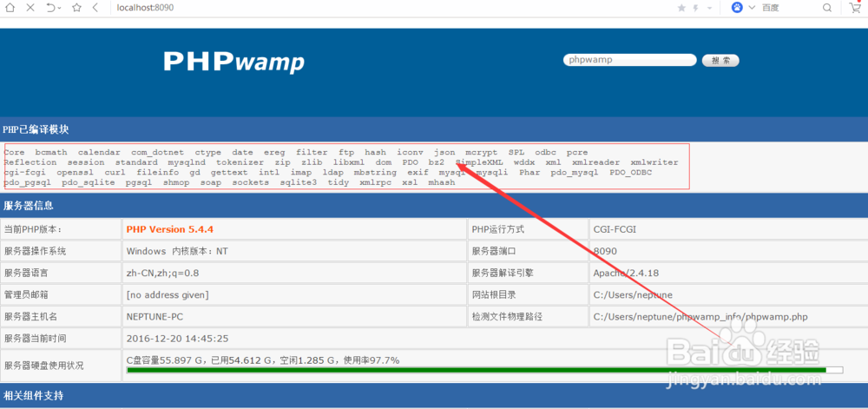Select the mbstring module text
Viewport: 868px width, 409px height.
click(375, 172)
